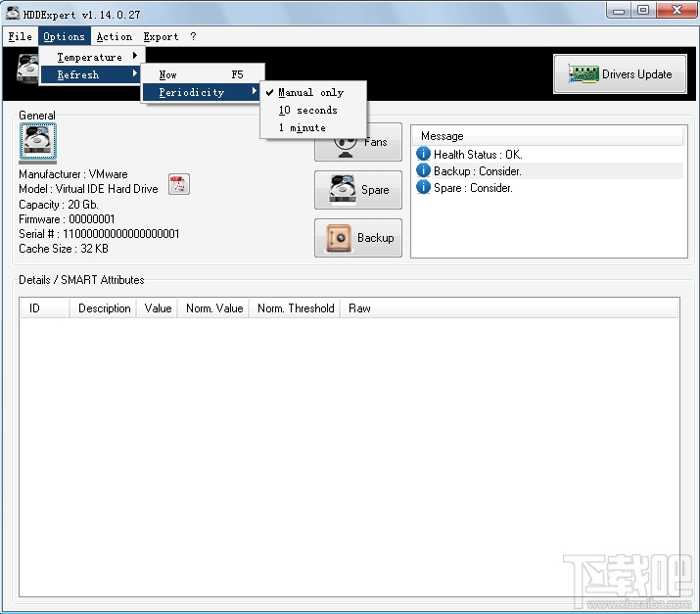Click the 'Model : Virtual IDE Hard Drive' text
This screenshot has height=614, width=700.
pos(88,189)
